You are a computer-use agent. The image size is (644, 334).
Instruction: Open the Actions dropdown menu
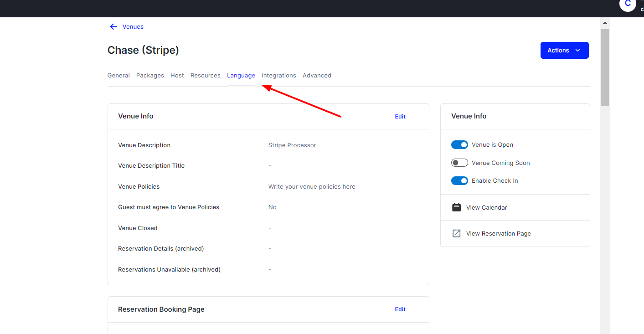pyautogui.click(x=564, y=50)
